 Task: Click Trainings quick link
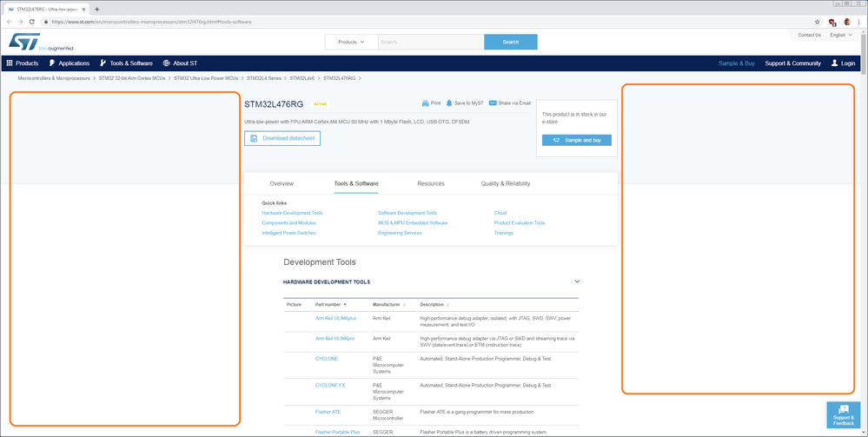[504, 233]
